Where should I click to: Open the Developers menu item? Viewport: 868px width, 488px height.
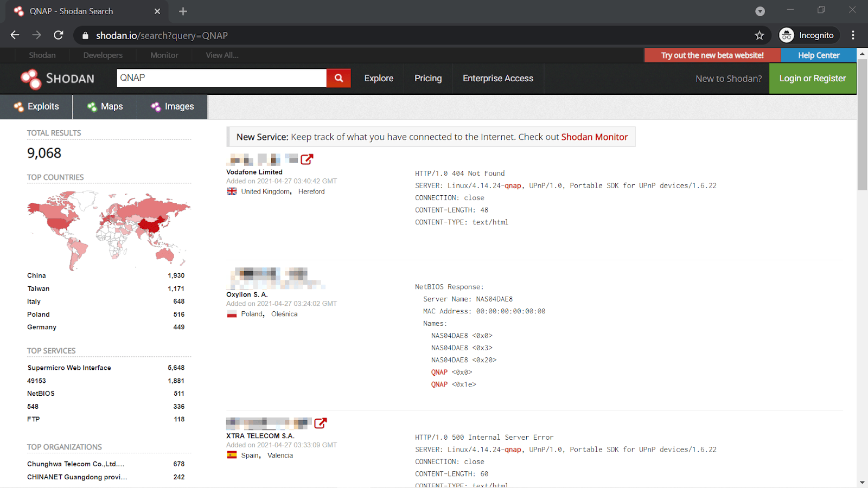[103, 55]
